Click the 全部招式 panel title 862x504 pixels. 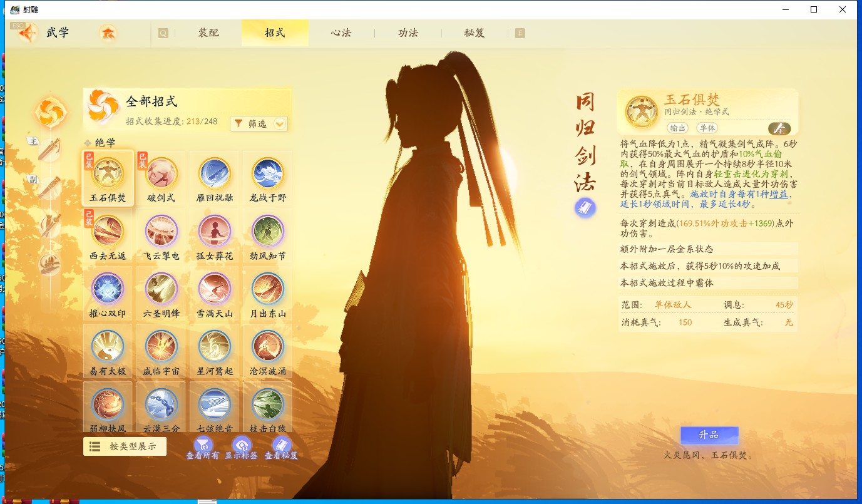(x=152, y=101)
